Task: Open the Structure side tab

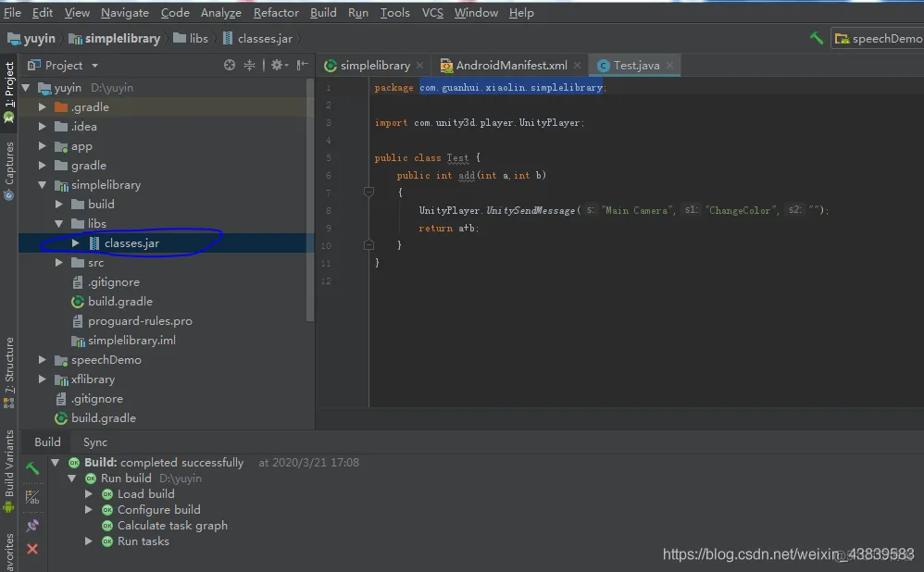Action: pyautogui.click(x=9, y=372)
